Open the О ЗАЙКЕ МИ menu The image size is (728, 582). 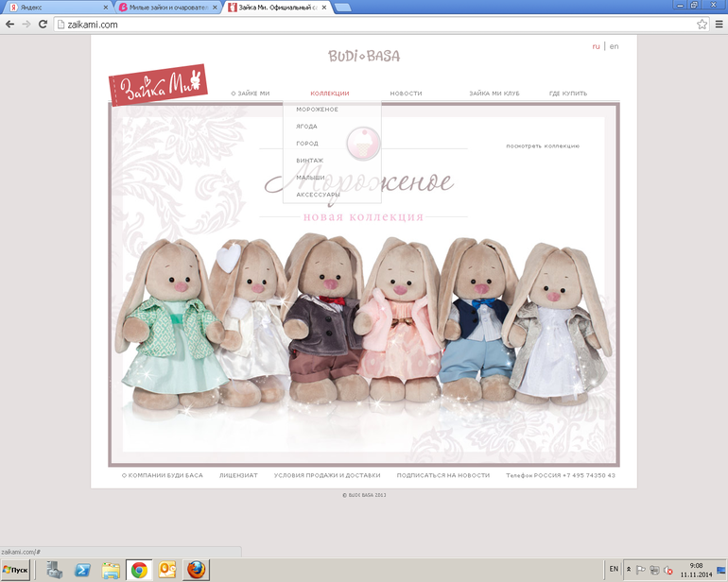[251, 94]
